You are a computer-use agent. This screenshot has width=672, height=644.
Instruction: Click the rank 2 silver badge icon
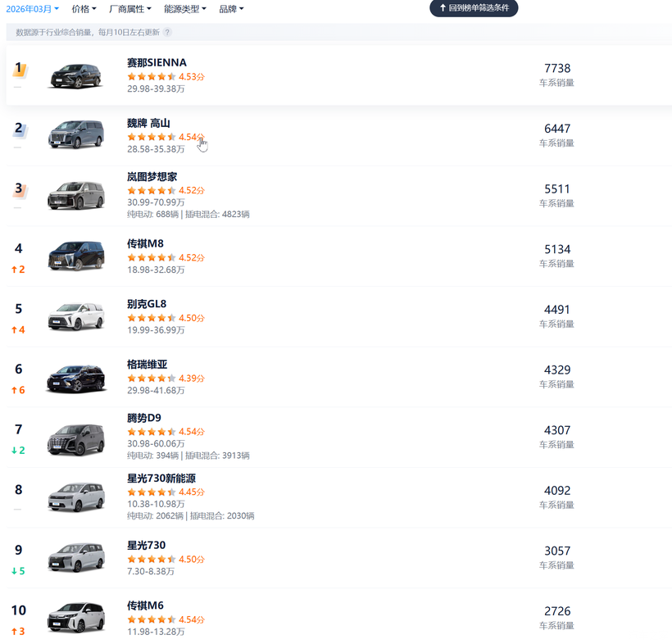click(x=20, y=129)
